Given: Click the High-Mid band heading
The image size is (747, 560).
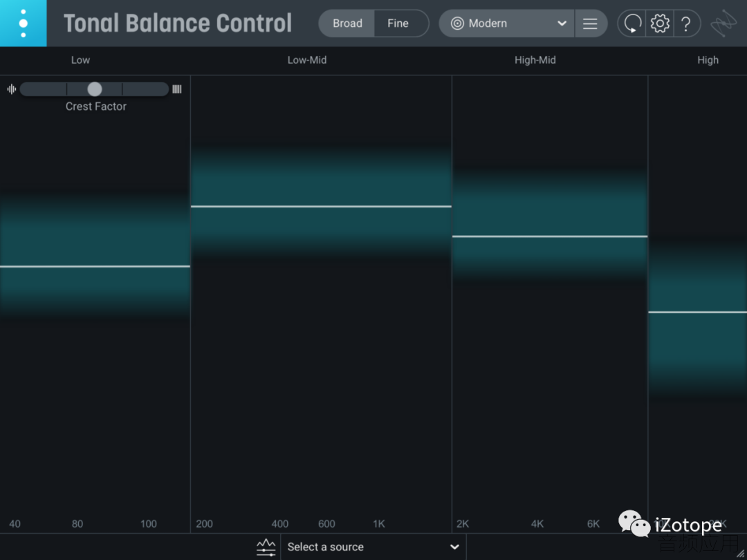Looking at the screenshot, I should coord(535,60).
